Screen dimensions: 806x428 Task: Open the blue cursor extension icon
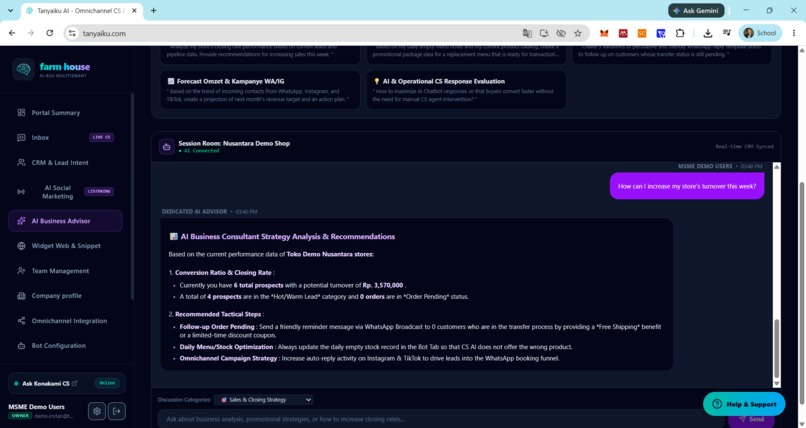click(x=661, y=33)
